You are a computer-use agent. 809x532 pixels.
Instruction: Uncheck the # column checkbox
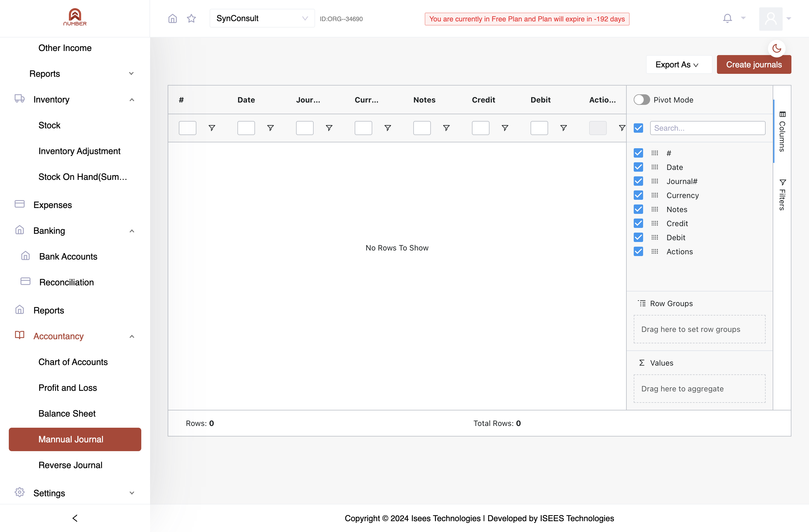638,153
